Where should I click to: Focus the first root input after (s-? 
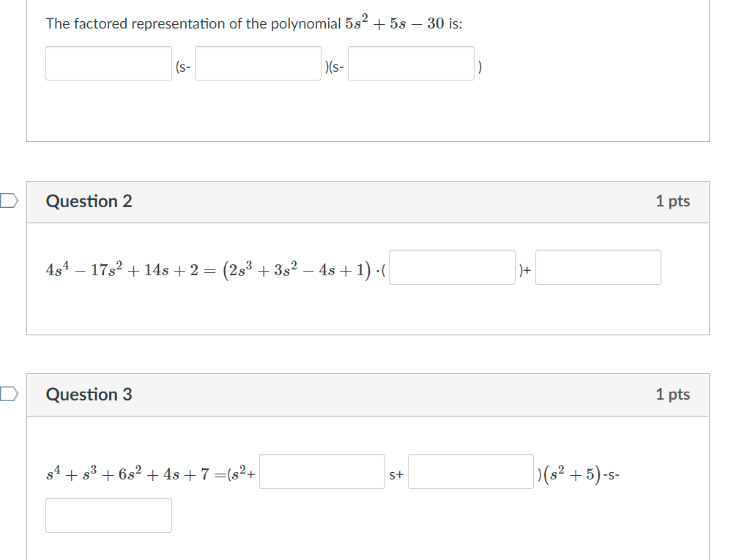(x=259, y=64)
